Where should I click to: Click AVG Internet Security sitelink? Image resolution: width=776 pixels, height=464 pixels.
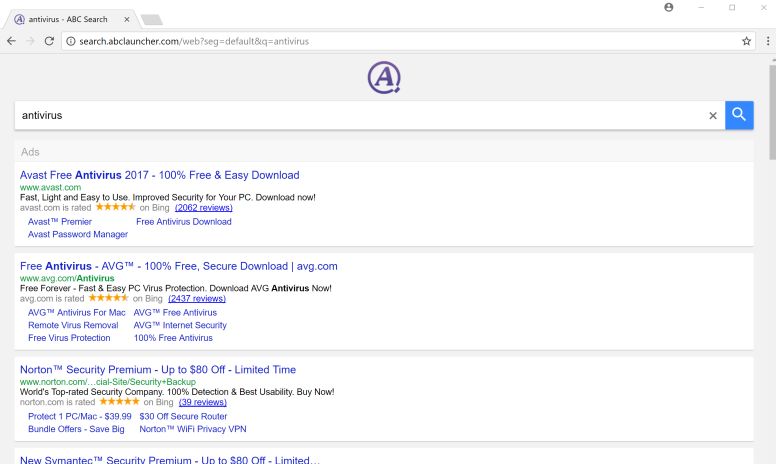[180, 325]
